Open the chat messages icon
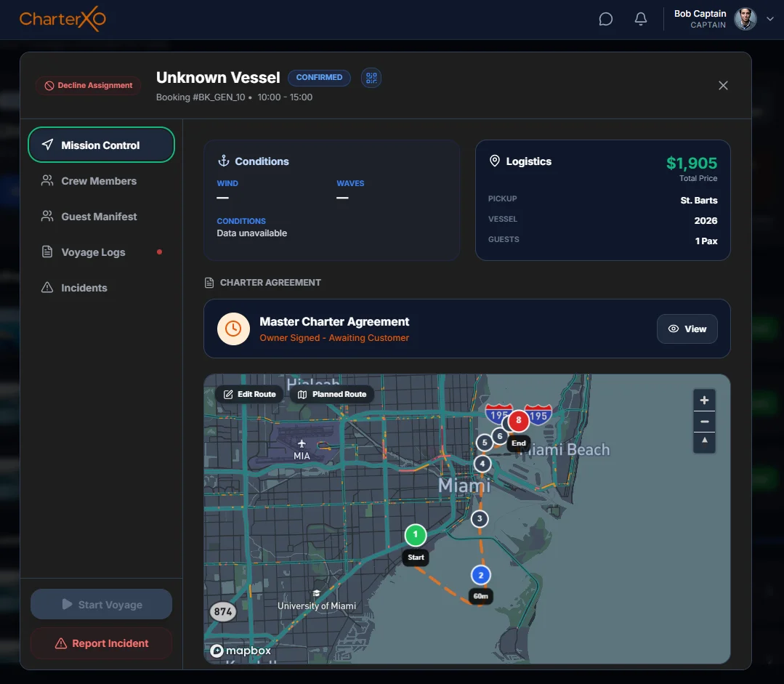 pos(605,19)
